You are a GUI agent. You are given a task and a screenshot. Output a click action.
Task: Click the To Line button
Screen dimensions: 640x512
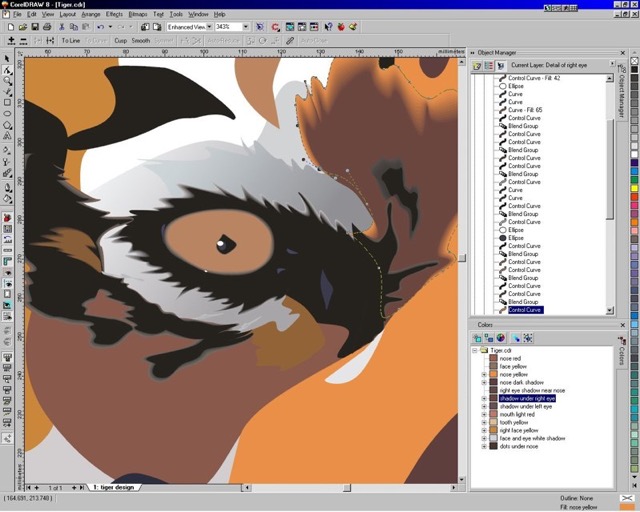click(x=71, y=40)
